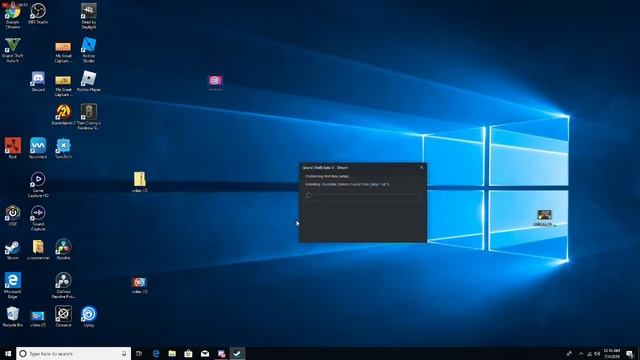Open the taskbar clock and date

pos(611,353)
